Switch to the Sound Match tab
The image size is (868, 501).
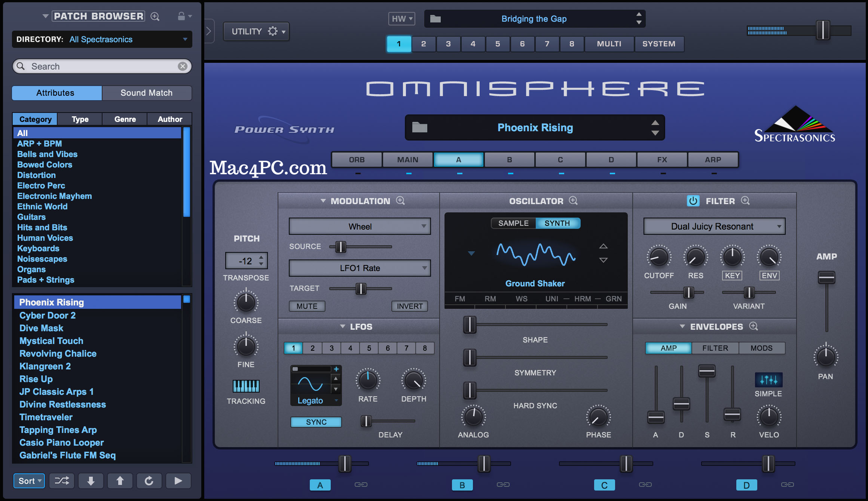pyautogui.click(x=147, y=93)
